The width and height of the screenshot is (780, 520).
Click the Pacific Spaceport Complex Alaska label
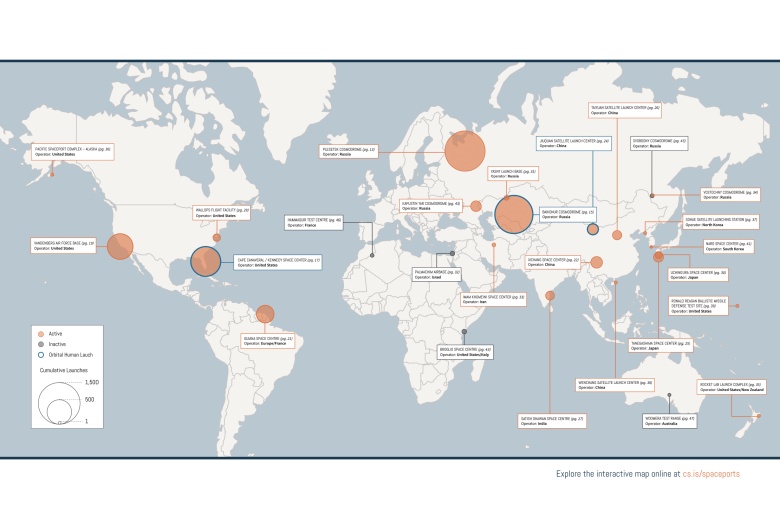tap(73, 152)
